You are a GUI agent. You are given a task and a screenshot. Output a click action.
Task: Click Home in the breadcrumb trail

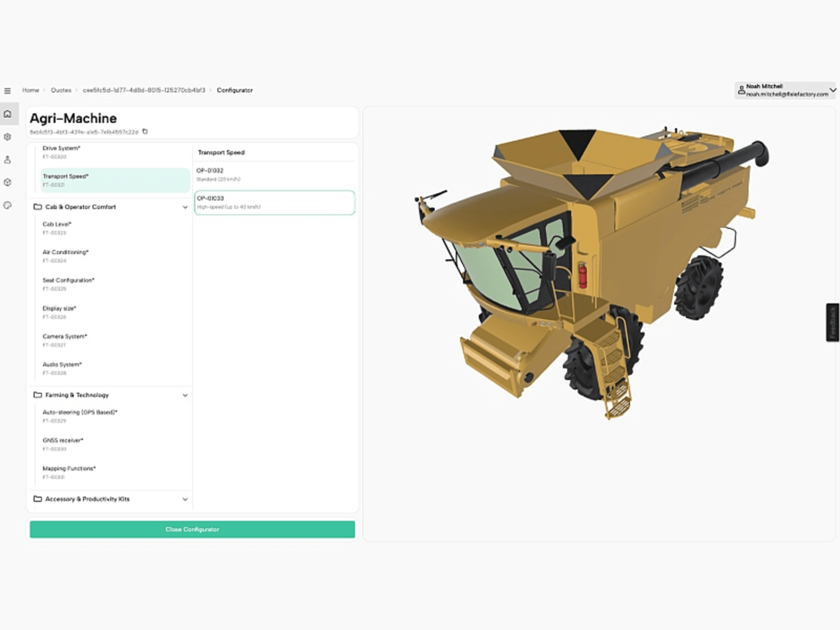coord(31,90)
